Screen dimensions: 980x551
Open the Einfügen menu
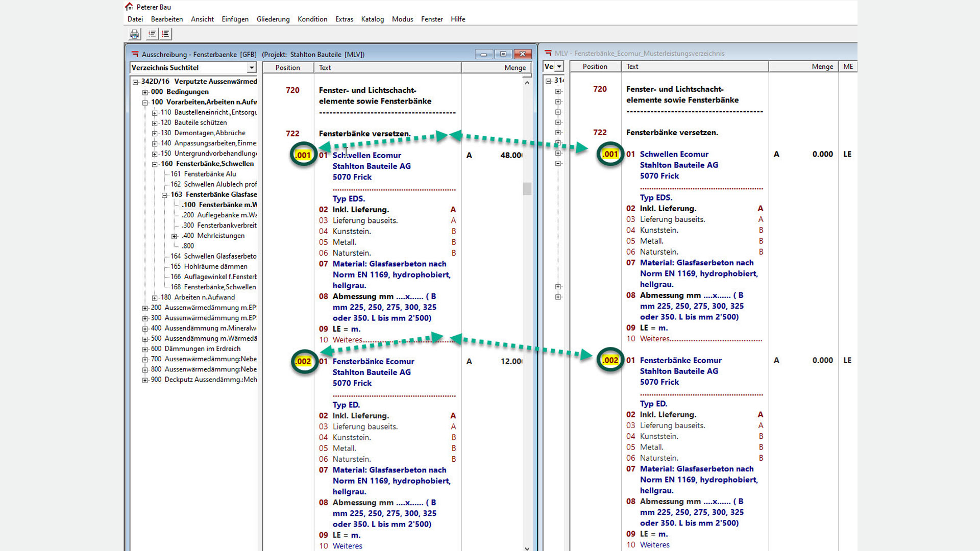(235, 19)
